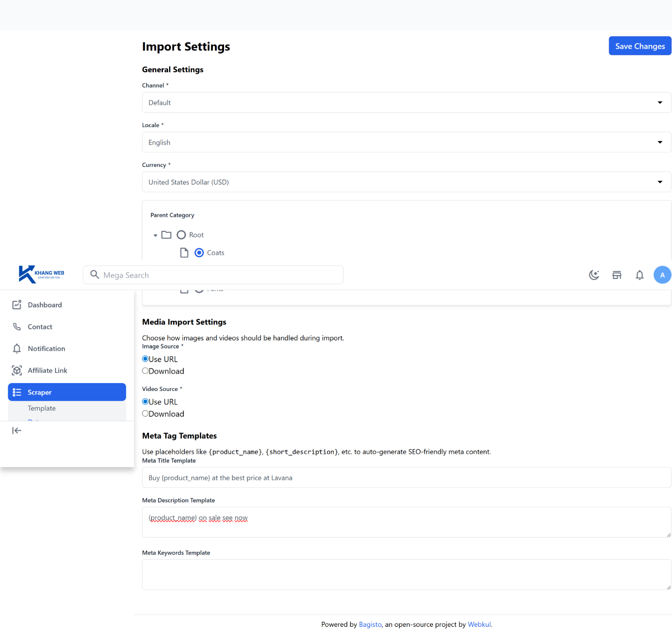The height and width of the screenshot is (633, 672).
Task: Follow the Bagisto footer link
Action: pos(370,625)
